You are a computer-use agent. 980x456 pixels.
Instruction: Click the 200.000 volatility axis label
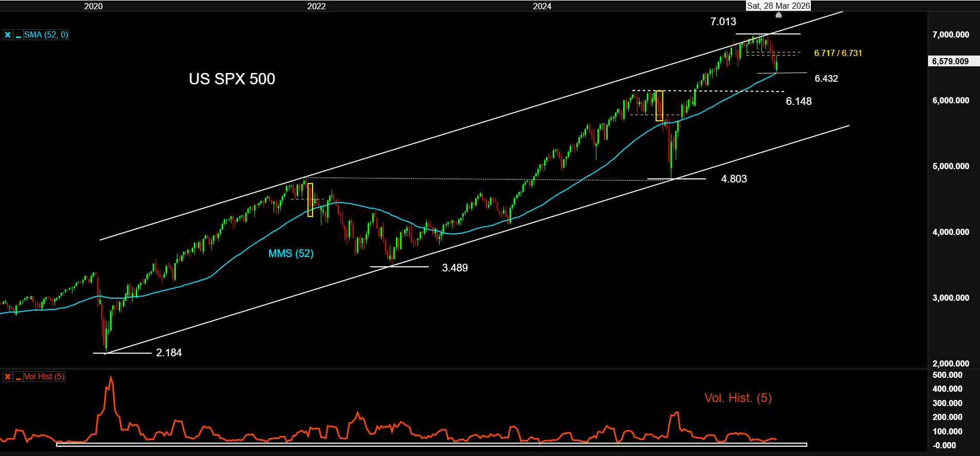click(x=947, y=417)
